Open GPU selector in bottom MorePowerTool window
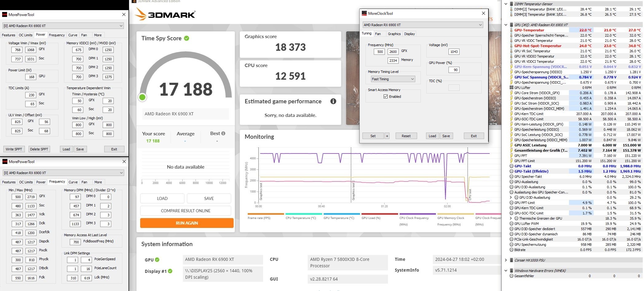The height and width of the screenshot is (291, 644). [63, 173]
